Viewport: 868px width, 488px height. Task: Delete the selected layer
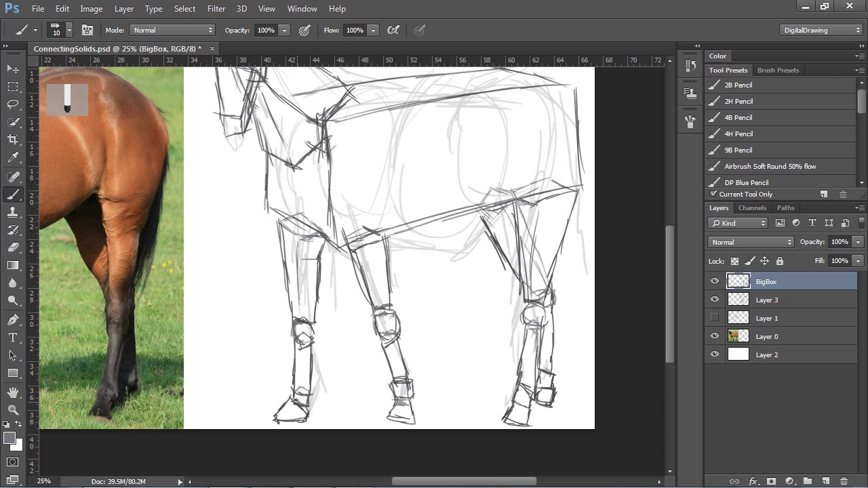(x=844, y=481)
